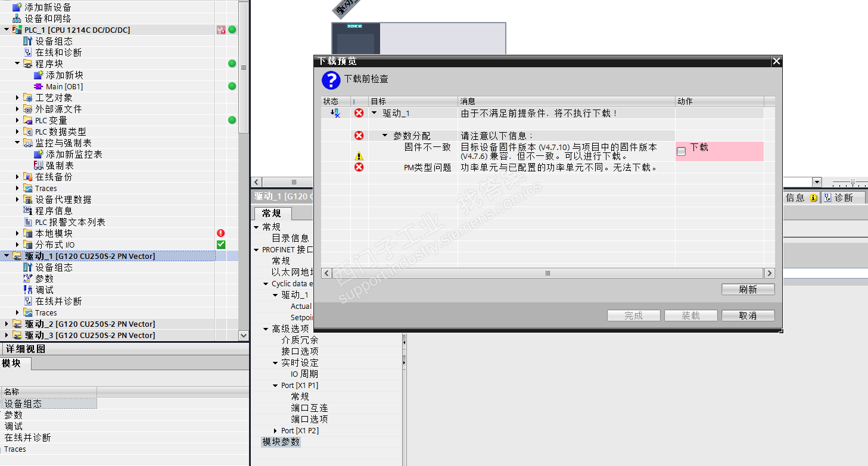Viewport: 868px width, 466px height.
Task: Click 取消 to cancel the download
Action: point(748,315)
